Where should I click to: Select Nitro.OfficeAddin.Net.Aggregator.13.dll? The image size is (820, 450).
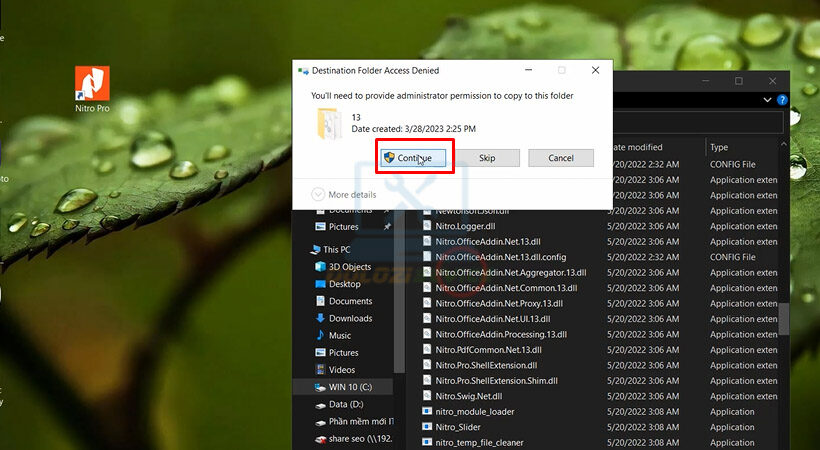510,273
